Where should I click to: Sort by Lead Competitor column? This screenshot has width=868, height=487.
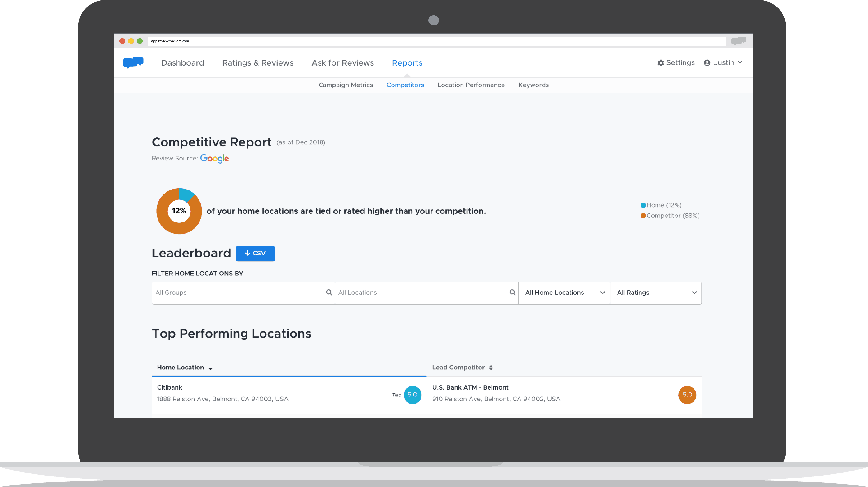click(x=462, y=367)
